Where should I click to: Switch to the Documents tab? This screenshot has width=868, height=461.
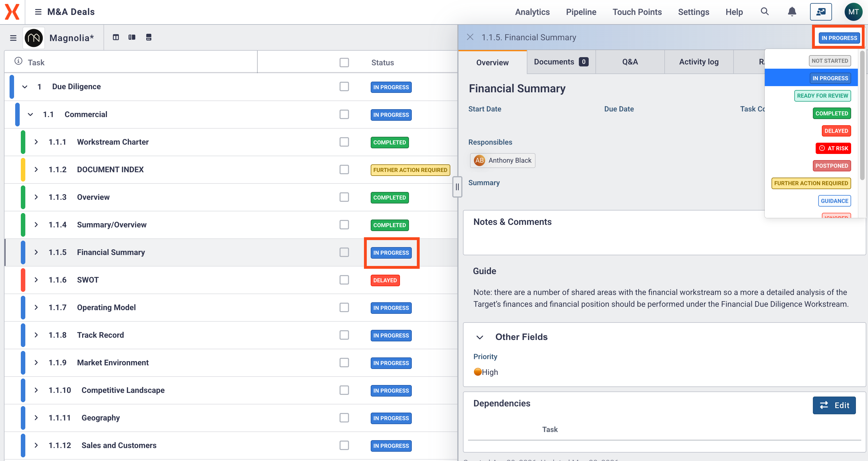point(561,62)
